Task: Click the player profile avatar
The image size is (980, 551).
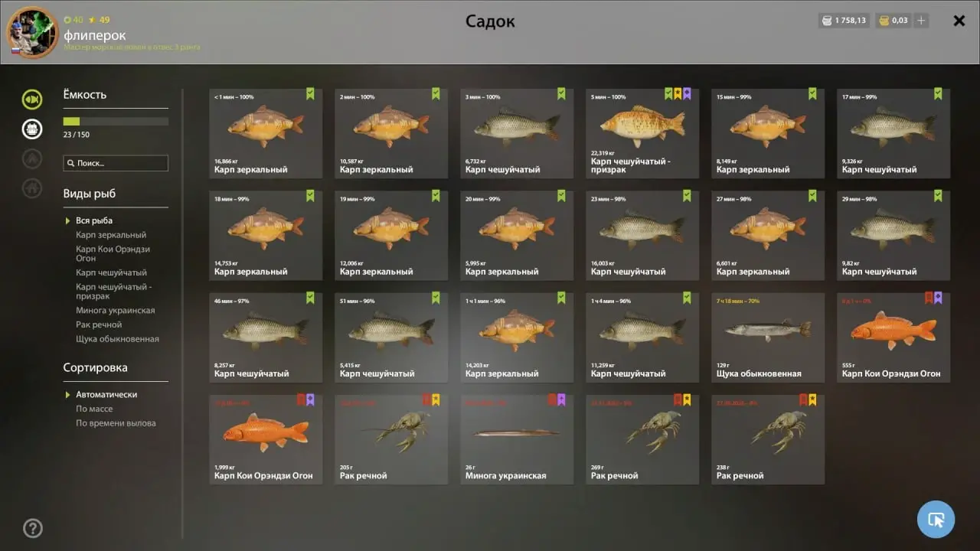Action: 32,32
